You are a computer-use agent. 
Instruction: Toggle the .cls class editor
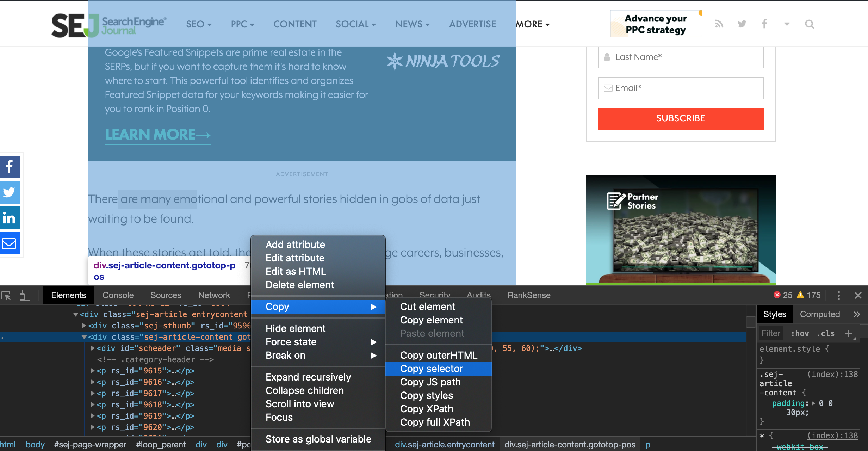click(825, 333)
